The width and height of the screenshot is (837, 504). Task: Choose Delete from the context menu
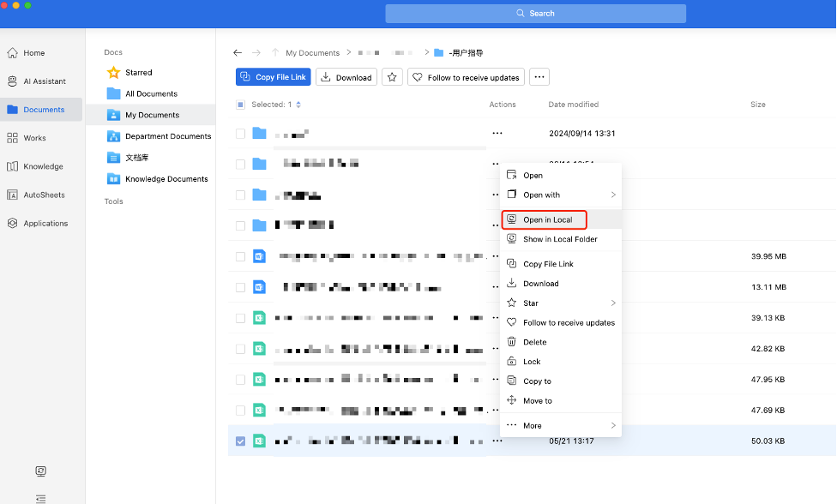pyautogui.click(x=534, y=342)
